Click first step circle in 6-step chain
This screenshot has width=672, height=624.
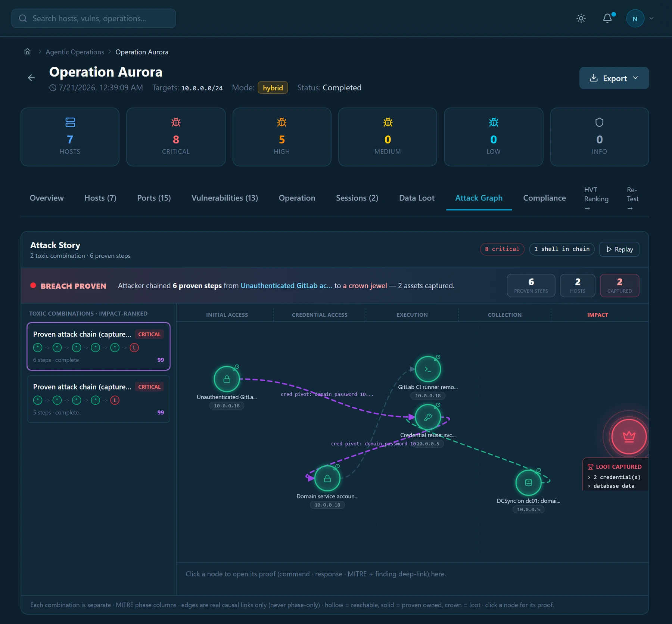38,348
